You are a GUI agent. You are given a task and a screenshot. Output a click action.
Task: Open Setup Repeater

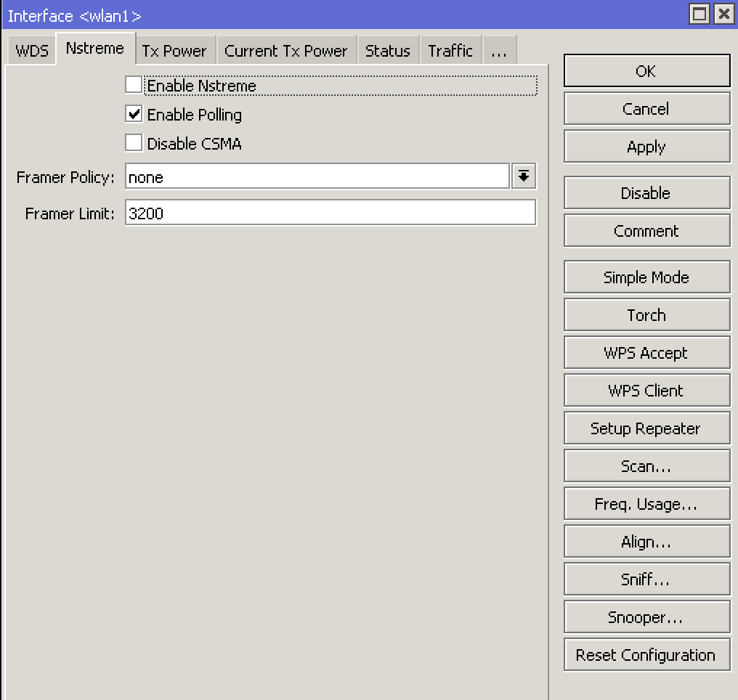click(647, 428)
